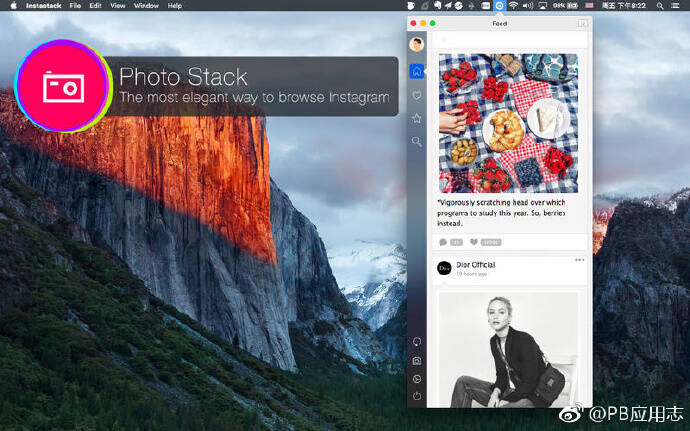The height and width of the screenshot is (431, 690).
Task: Click the Wi-Fi status icon
Action: [513, 6]
